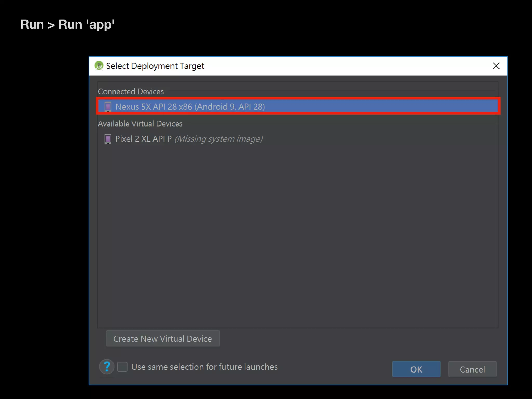Image resolution: width=532 pixels, height=399 pixels.
Task: Enable Use same selection for future launches
Action: (x=122, y=367)
